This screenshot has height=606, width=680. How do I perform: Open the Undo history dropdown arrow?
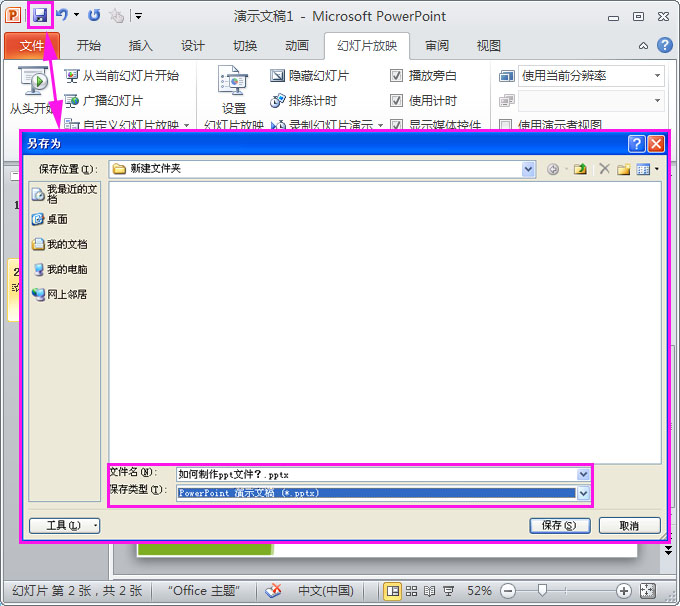point(77,15)
